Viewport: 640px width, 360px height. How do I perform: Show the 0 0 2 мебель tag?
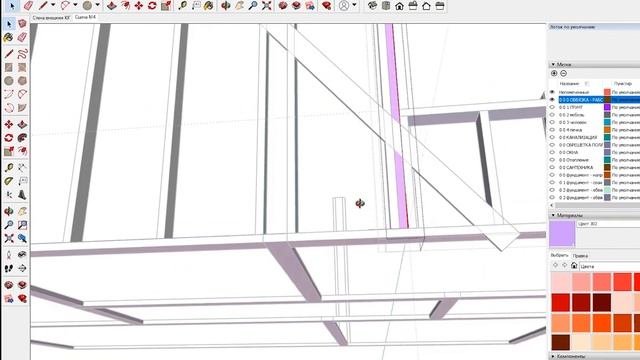(552, 115)
